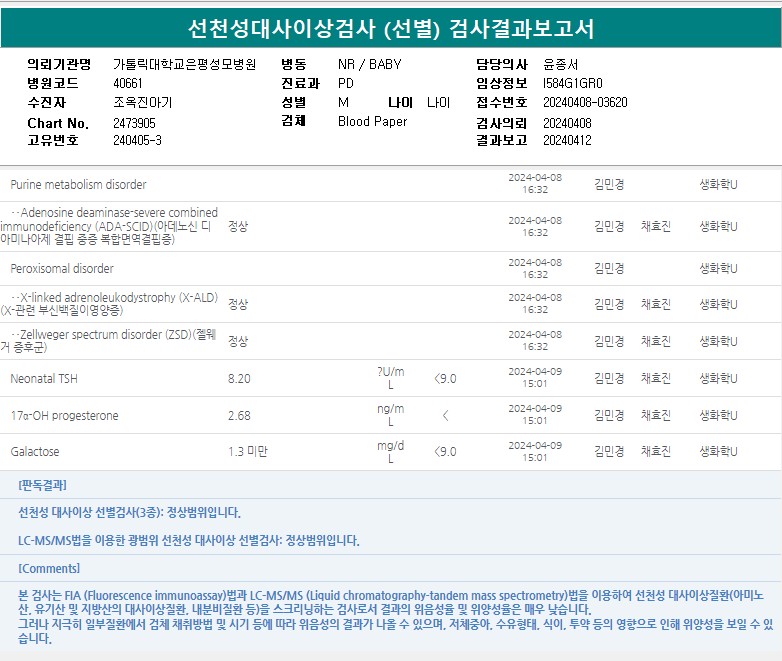Click timestamp 2024-04-09 15:01 in Galactose row
Screen dimensions: 782x661
tap(535, 451)
